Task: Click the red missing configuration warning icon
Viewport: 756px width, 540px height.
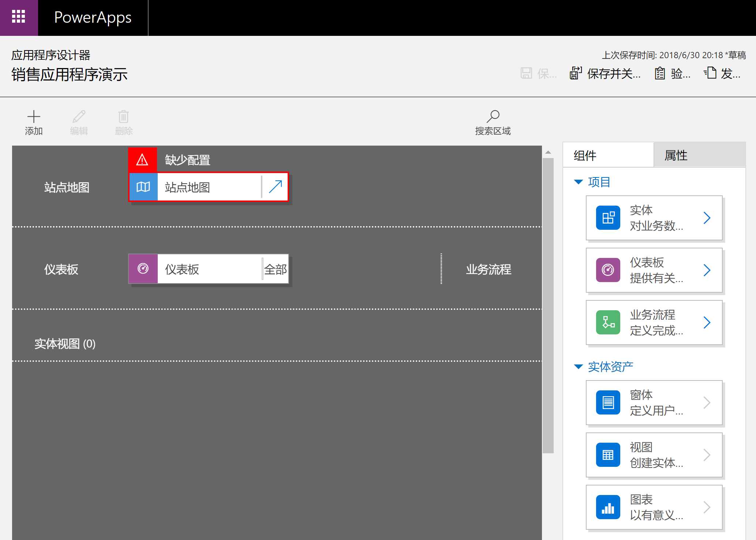Action: coord(142,160)
